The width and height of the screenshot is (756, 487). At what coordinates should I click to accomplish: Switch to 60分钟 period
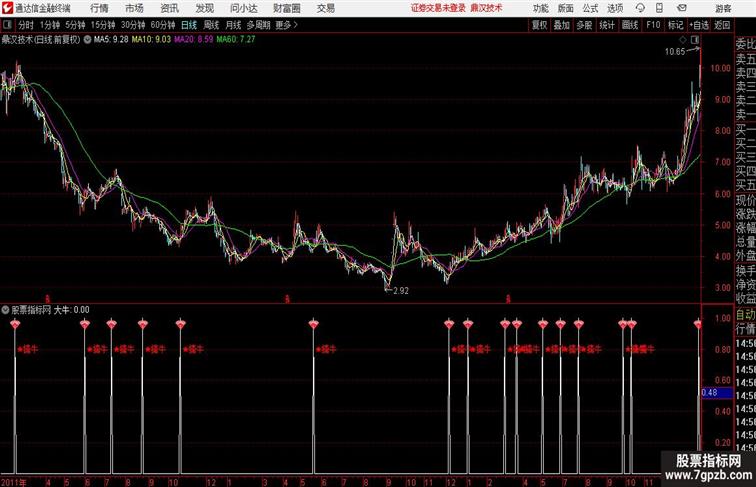point(162,25)
